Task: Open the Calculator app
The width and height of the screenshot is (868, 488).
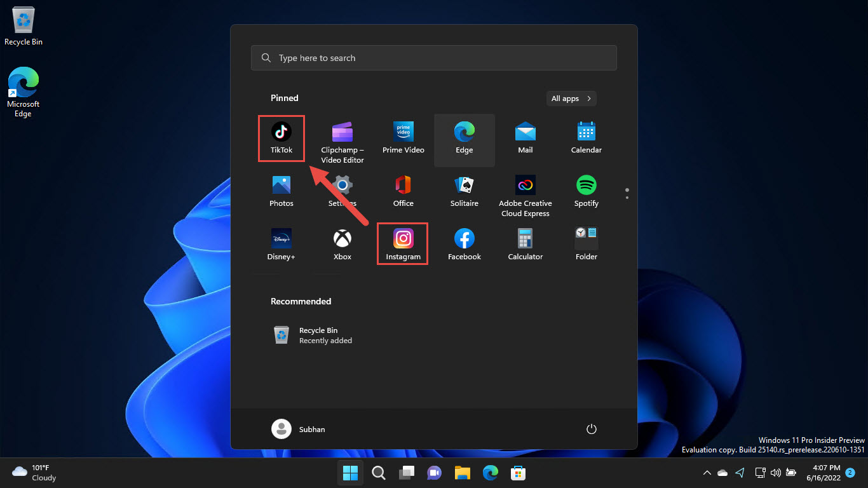Action: [x=525, y=243]
